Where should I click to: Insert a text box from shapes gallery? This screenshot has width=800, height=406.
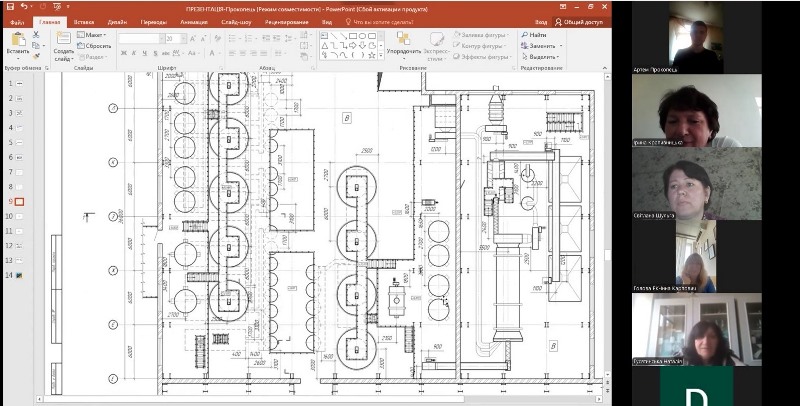(x=324, y=36)
